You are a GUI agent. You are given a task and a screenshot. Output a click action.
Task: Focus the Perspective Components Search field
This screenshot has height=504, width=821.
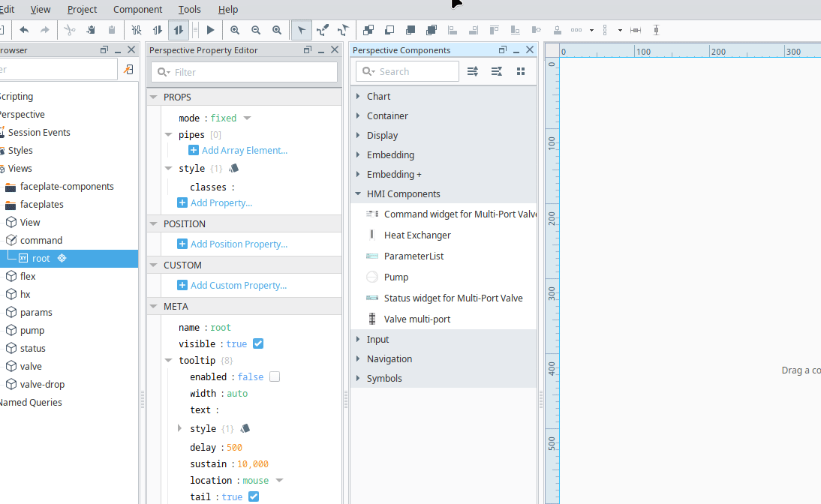pyautogui.click(x=407, y=71)
